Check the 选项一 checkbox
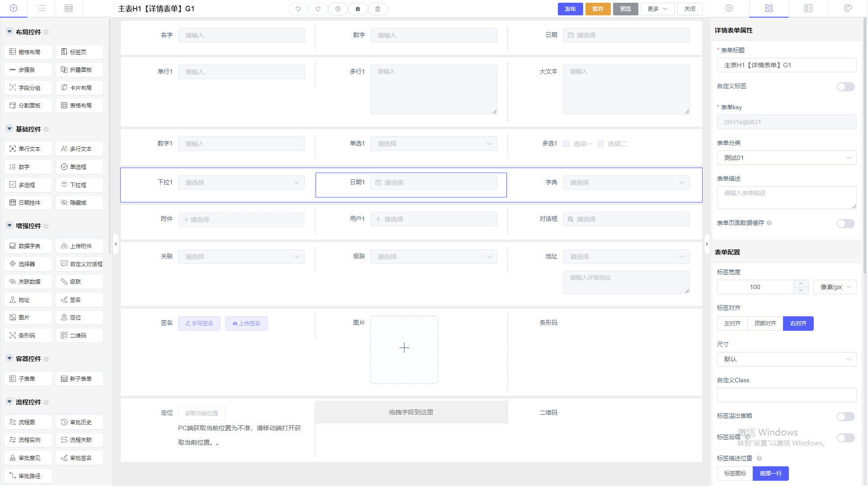 (566, 144)
